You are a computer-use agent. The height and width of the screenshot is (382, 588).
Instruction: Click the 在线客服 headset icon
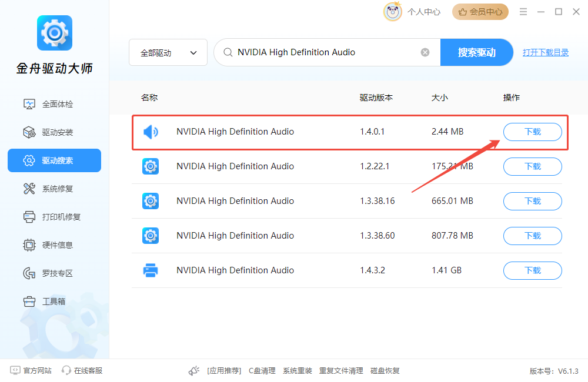(66, 370)
